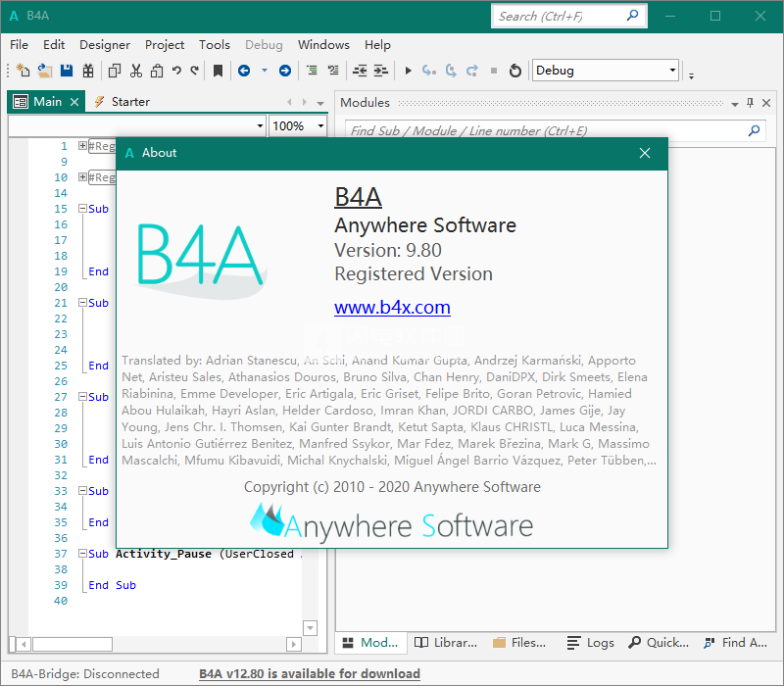Screen dimensions: 784x686
Task: Open the Modules panel options dropdown arrow
Action: pyautogui.click(x=734, y=104)
